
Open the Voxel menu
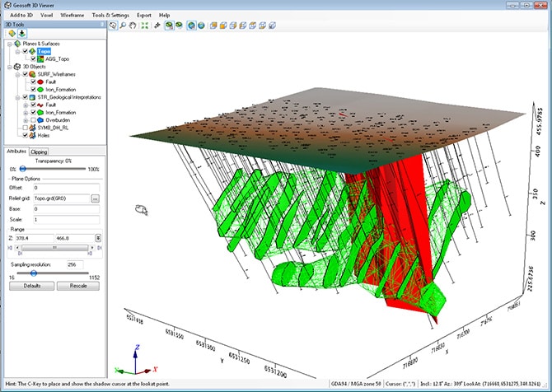[x=46, y=15]
